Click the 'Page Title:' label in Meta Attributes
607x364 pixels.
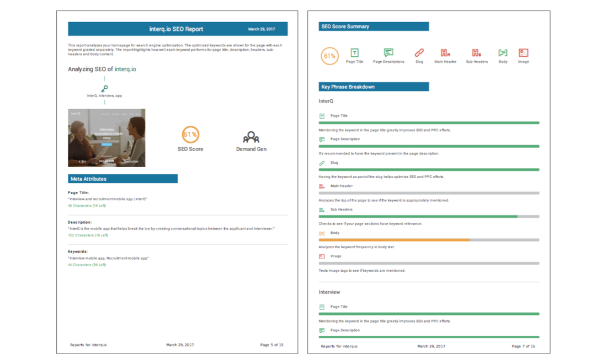78,192
